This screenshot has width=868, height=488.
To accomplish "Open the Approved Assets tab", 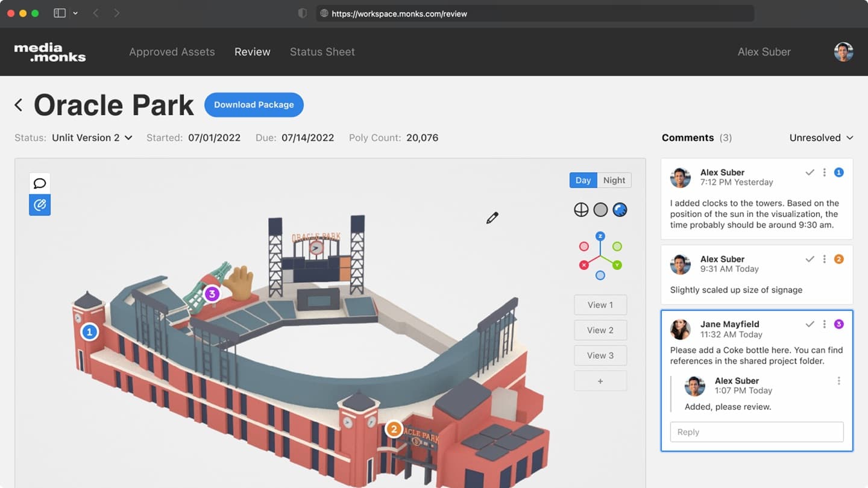I will pyautogui.click(x=172, y=52).
